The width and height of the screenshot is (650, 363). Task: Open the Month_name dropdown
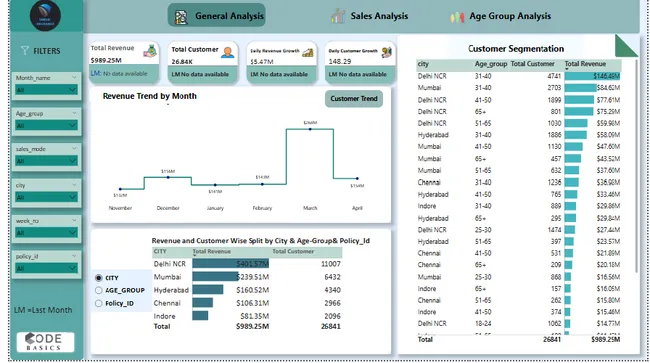pos(46,90)
